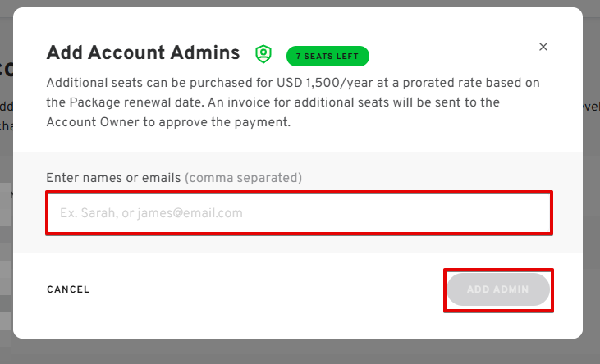Cancel adding account admins

[x=68, y=289]
